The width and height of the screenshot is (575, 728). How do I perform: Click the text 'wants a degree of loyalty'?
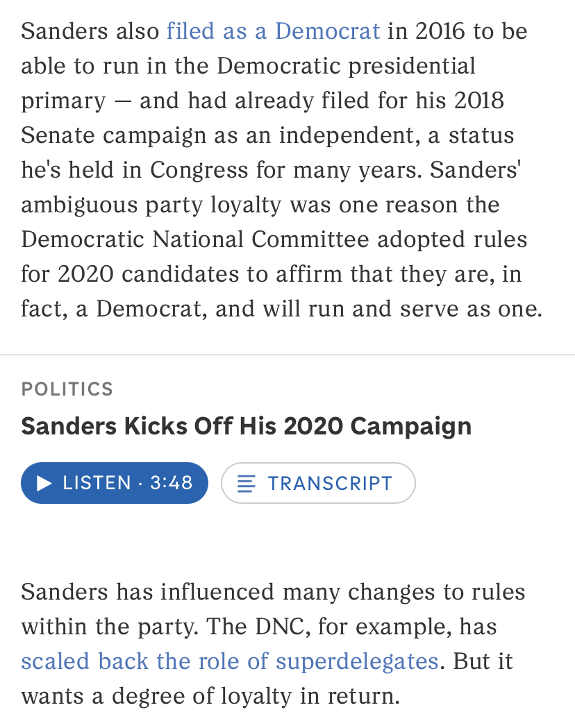click(x=156, y=696)
